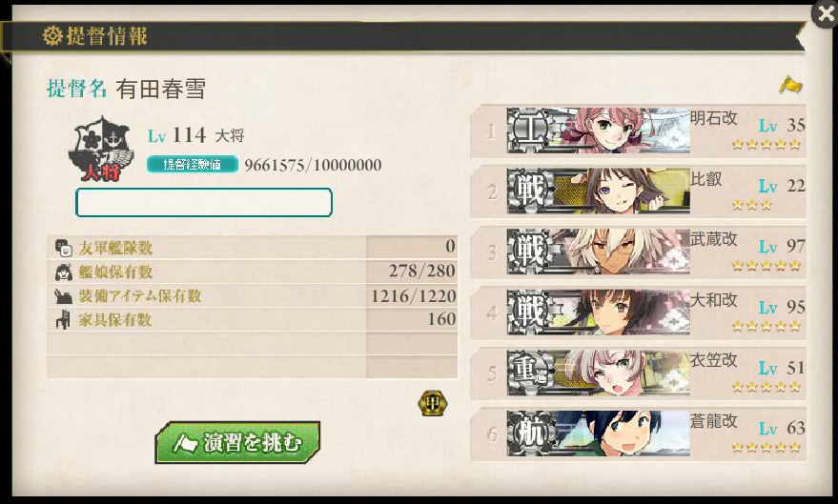
Task: Click the yellow flagship flag icon
Action: click(x=790, y=85)
